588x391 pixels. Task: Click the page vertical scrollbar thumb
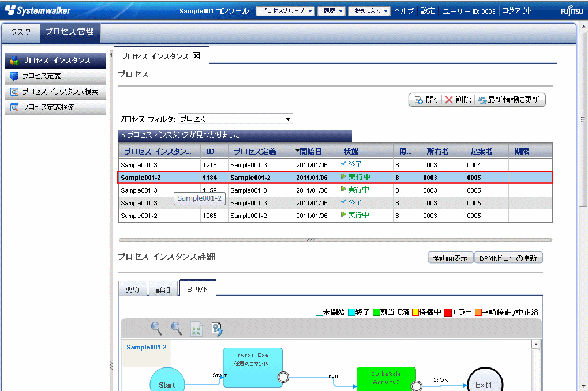[x=583, y=119]
